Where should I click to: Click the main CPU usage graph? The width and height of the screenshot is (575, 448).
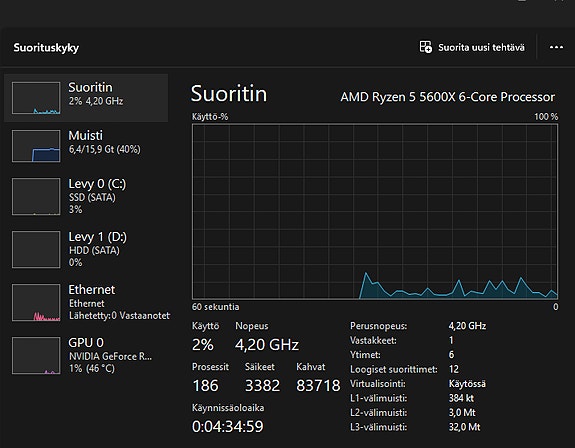[x=375, y=212]
